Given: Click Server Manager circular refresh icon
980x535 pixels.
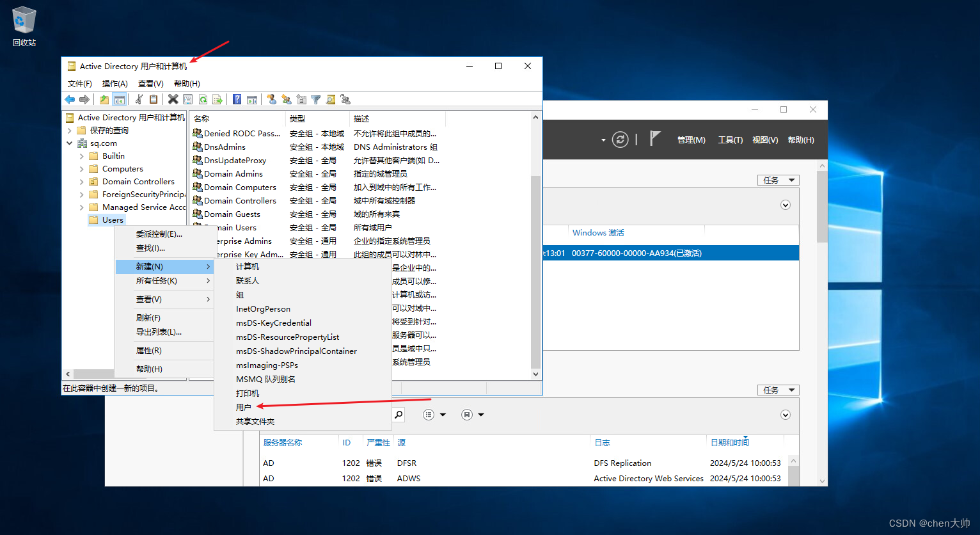Looking at the screenshot, I should click(x=620, y=140).
